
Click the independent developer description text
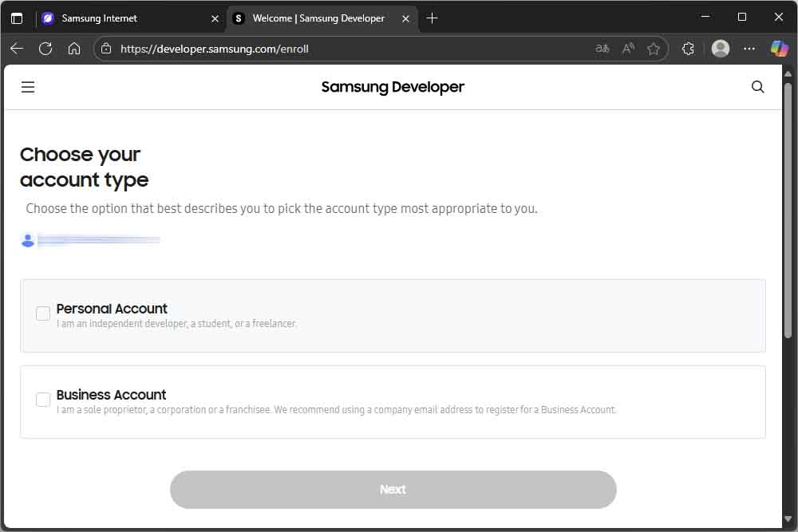(176, 324)
